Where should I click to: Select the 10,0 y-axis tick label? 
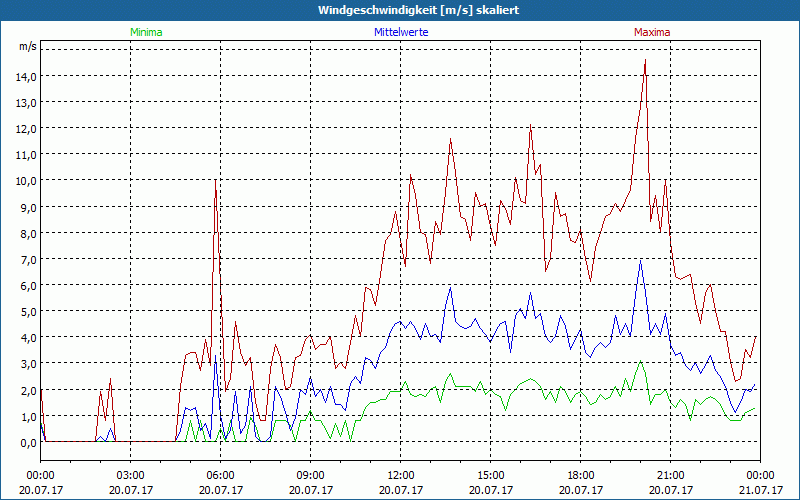pyautogui.click(x=26, y=180)
